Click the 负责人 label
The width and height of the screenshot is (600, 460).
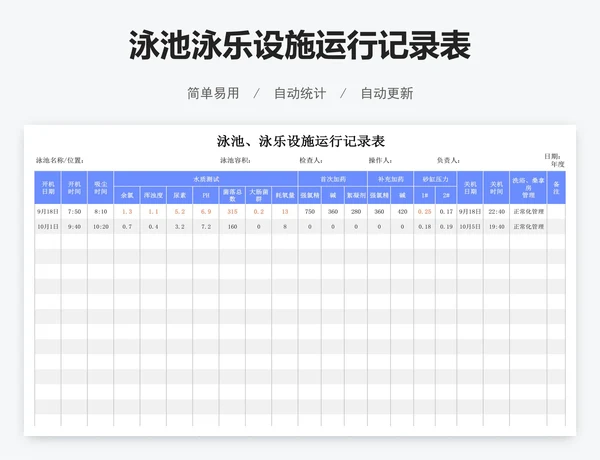(448, 160)
